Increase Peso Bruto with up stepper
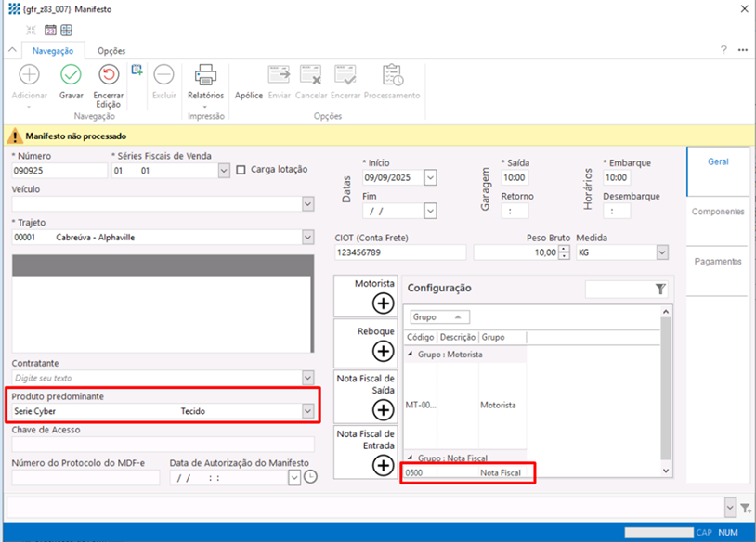 pos(563,249)
